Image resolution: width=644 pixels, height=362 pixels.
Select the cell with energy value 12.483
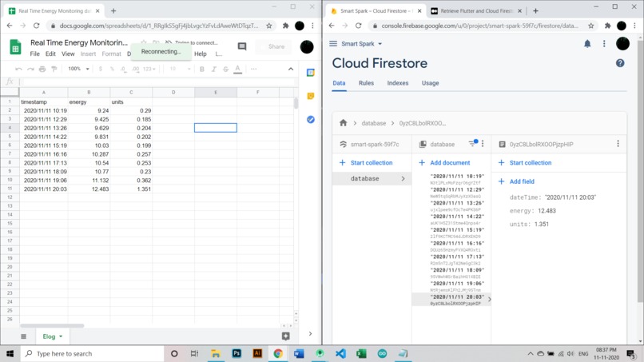point(89,189)
